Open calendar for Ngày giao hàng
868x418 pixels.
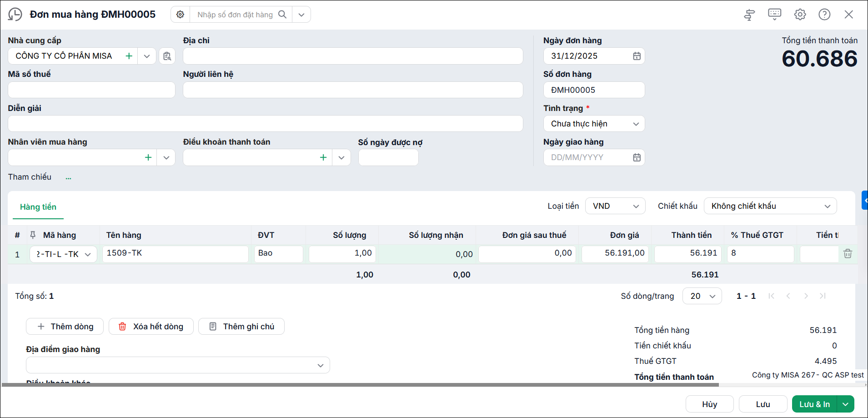[x=637, y=157]
